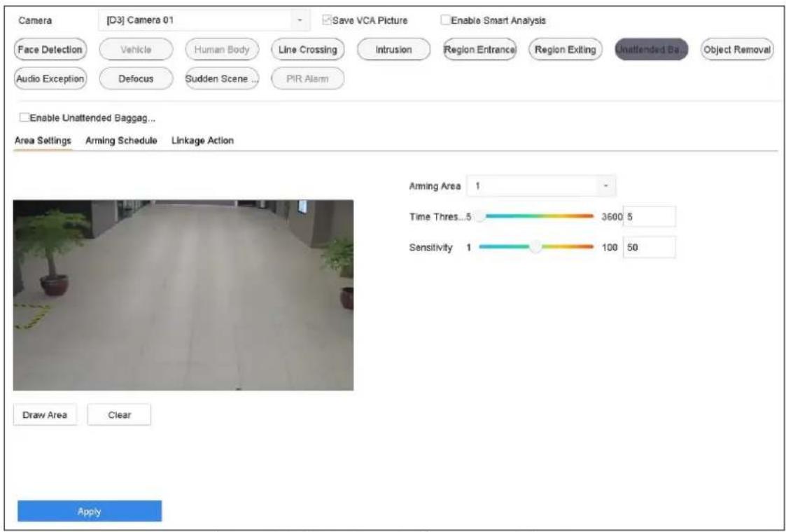Select the PIR Alarm type
This screenshot has width=786, height=532.
coord(308,78)
